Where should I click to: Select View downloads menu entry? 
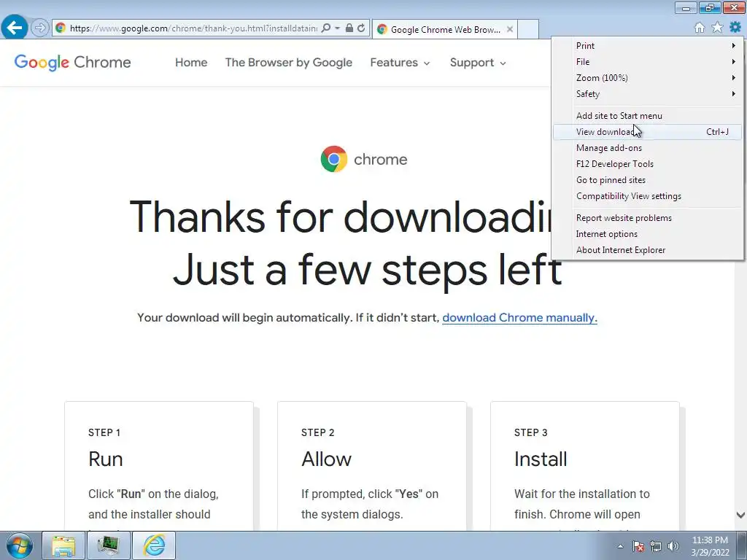click(648, 132)
